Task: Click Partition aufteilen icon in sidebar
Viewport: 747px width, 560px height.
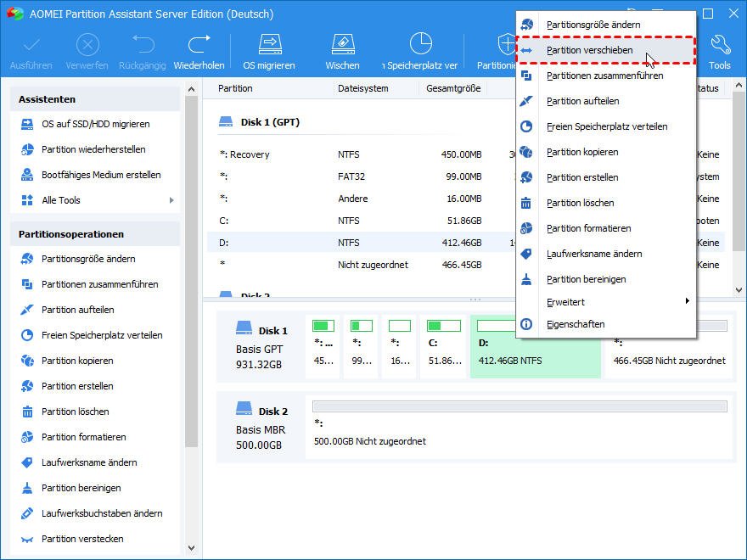Action: (27, 310)
